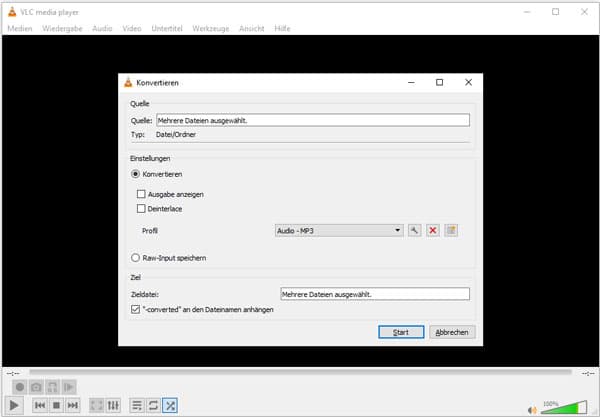The width and height of the screenshot is (600, 417).
Task: Delete selected profile with red X icon
Action: point(432,230)
